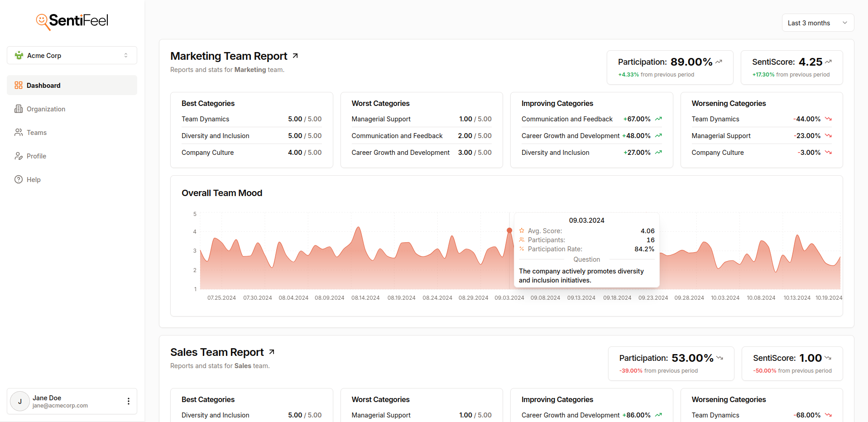Click the highlighted 09.03.2024 chart data point
Viewport: 868px width, 422px height.
509,230
